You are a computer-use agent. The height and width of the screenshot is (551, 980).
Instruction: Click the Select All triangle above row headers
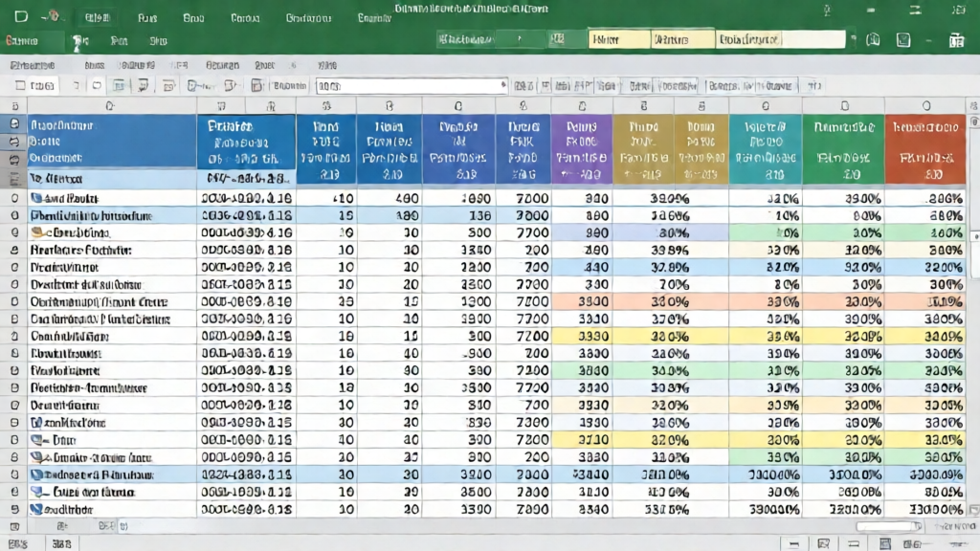coord(9,104)
